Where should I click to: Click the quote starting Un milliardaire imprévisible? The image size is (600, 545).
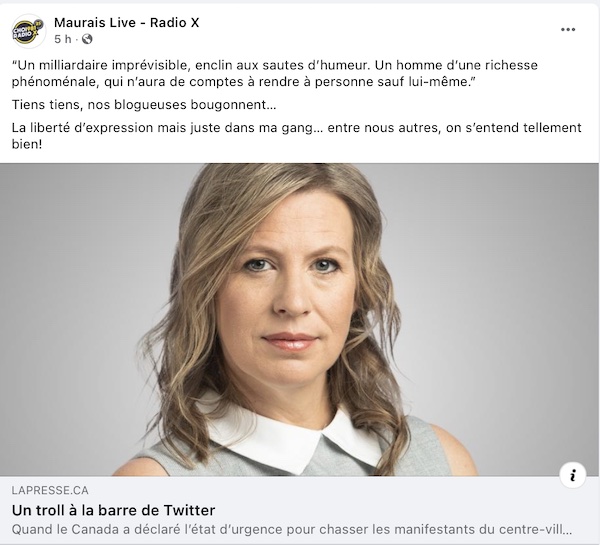(275, 73)
